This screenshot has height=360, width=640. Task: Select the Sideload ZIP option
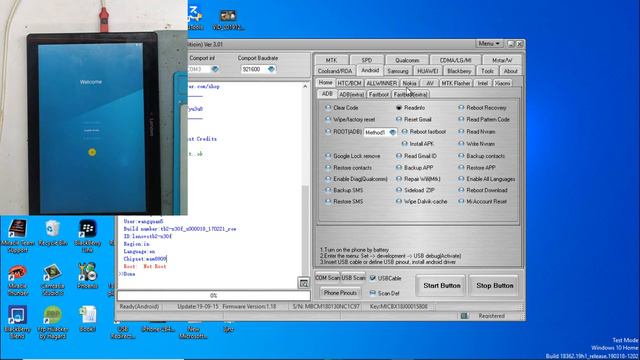tap(415, 190)
